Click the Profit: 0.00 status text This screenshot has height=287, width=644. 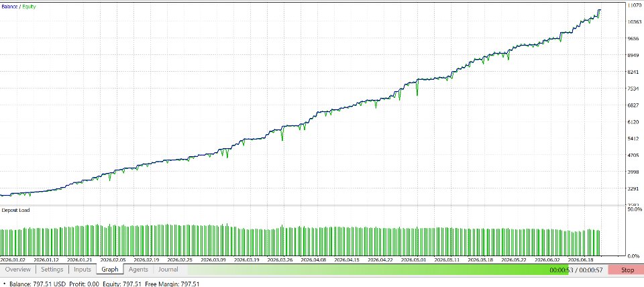coord(85,284)
